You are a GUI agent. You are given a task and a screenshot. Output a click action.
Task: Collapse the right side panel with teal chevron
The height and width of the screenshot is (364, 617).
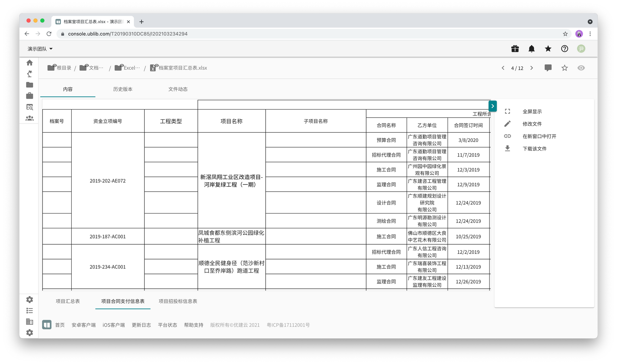(493, 106)
